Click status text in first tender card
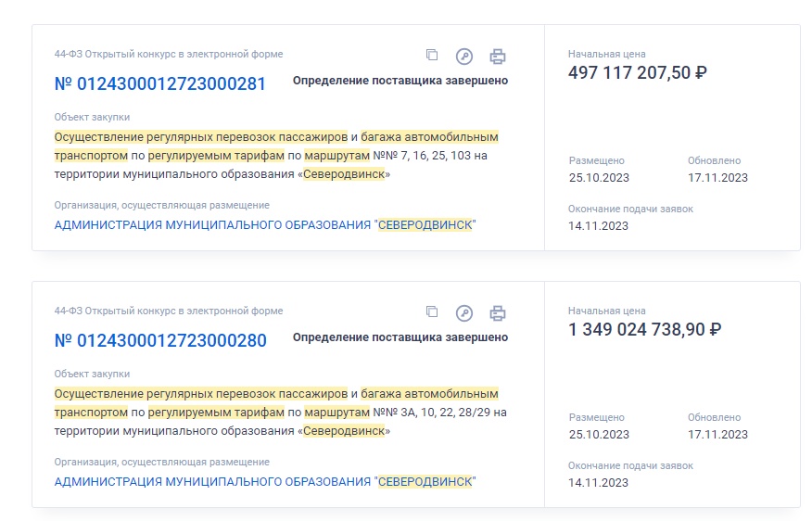812x521 pixels. 400,81
